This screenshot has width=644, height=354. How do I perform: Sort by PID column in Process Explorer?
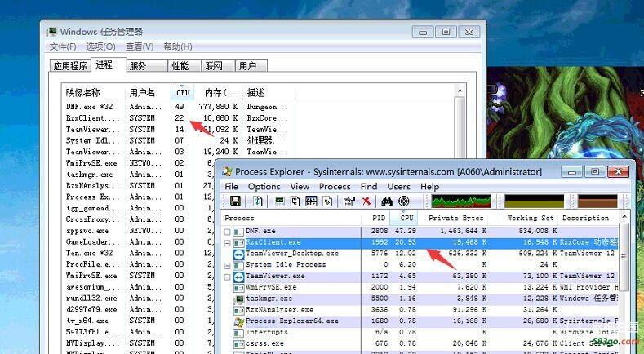(375, 218)
